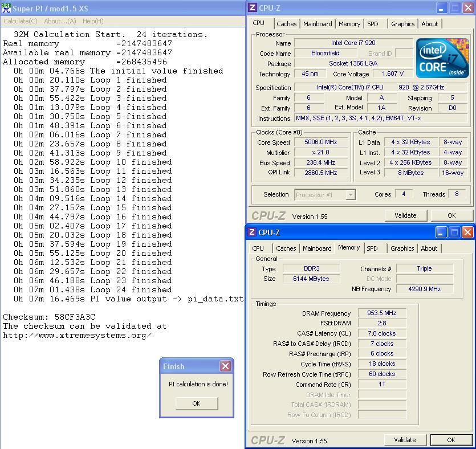Switch to Mainboard tab in bottom CPU-Z
The width and height of the screenshot is (476, 449).
(317, 248)
